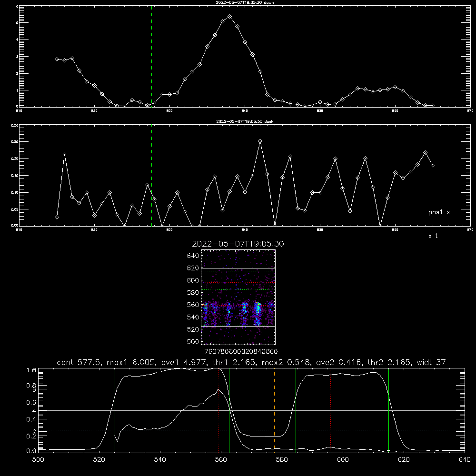The width and height of the screenshot is (476, 476).
Task: Click the timestamp title above the spectrogram image
Action: click(x=238, y=244)
